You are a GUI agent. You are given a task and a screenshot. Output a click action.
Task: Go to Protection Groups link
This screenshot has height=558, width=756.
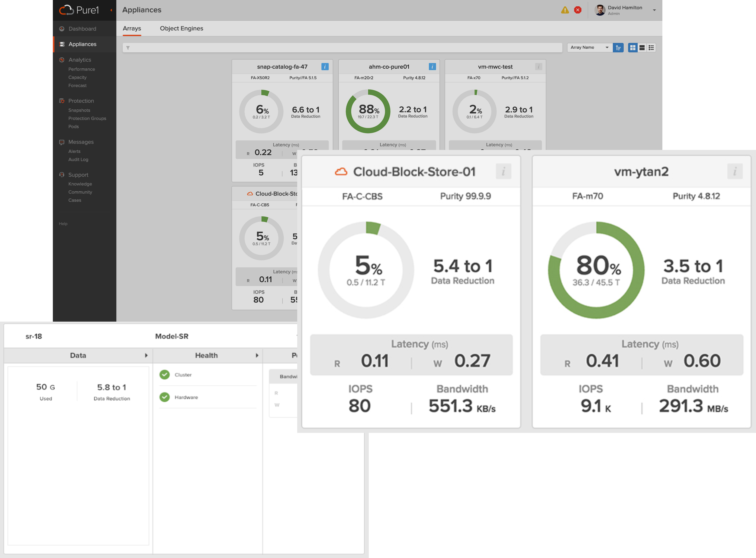(87, 118)
